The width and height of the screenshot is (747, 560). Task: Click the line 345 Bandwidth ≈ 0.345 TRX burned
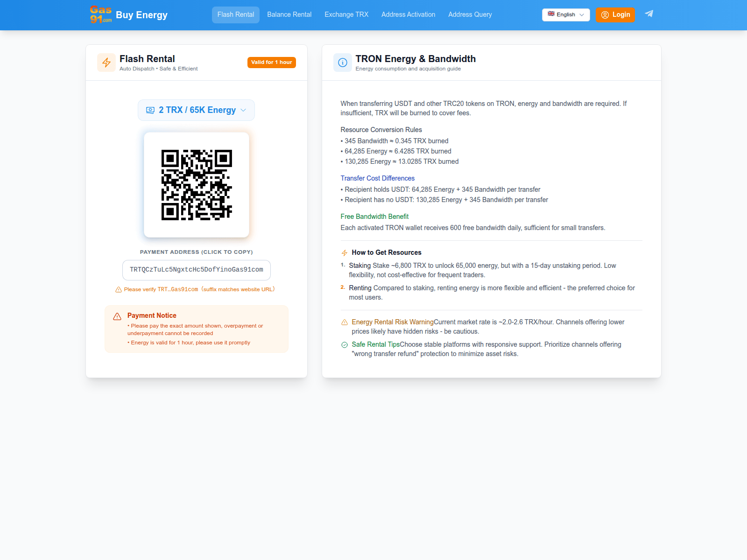point(395,141)
